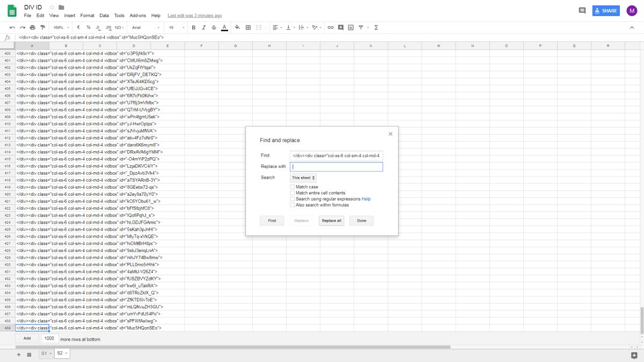Open the text wrapping dropdown

[303, 27]
